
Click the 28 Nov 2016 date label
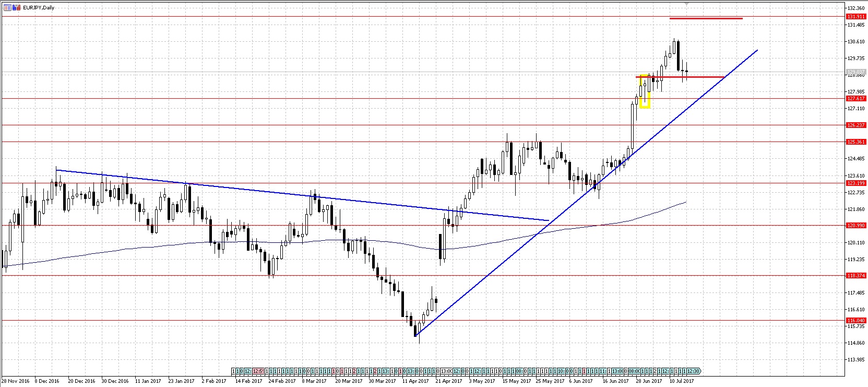coord(15,381)
